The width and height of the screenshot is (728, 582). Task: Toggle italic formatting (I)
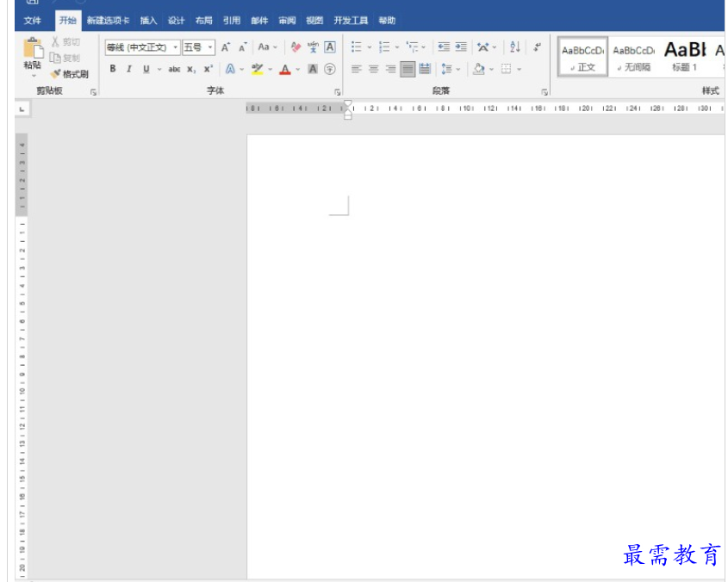129,69
